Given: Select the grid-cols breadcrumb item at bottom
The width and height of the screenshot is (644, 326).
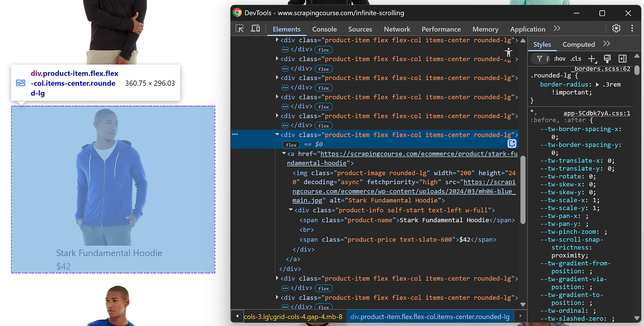Looking at the screenshot, I should point(293,317).
